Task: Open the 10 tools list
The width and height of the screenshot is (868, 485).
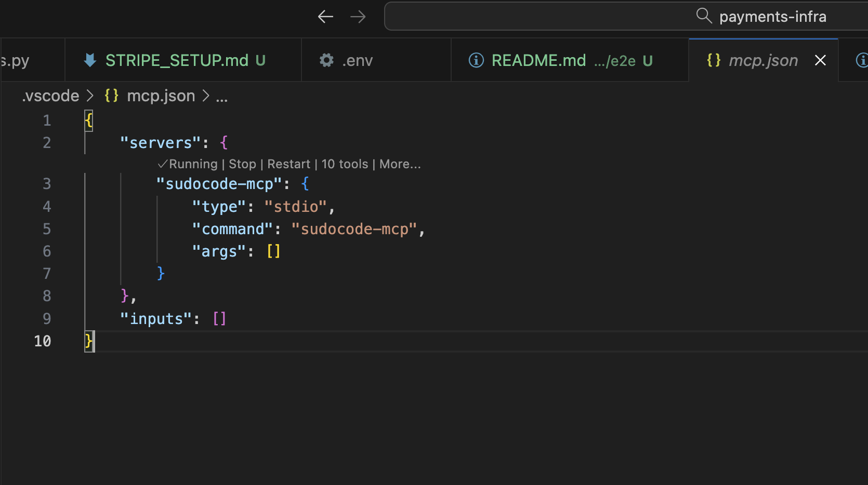Action: [x=344, y=164]
